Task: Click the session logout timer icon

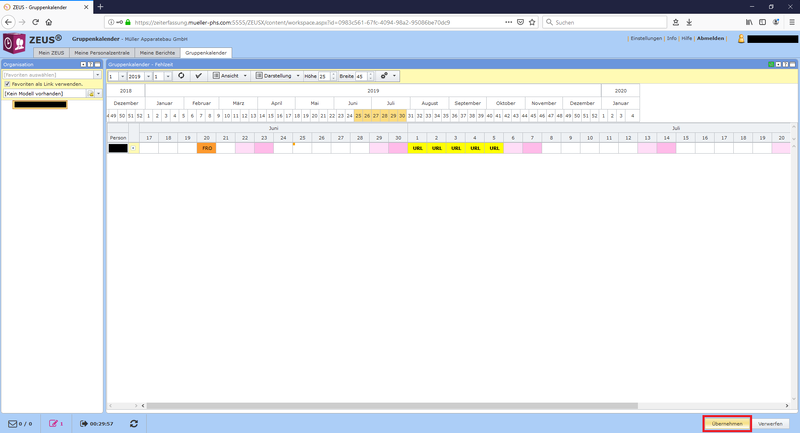Action: coord(84,424)
